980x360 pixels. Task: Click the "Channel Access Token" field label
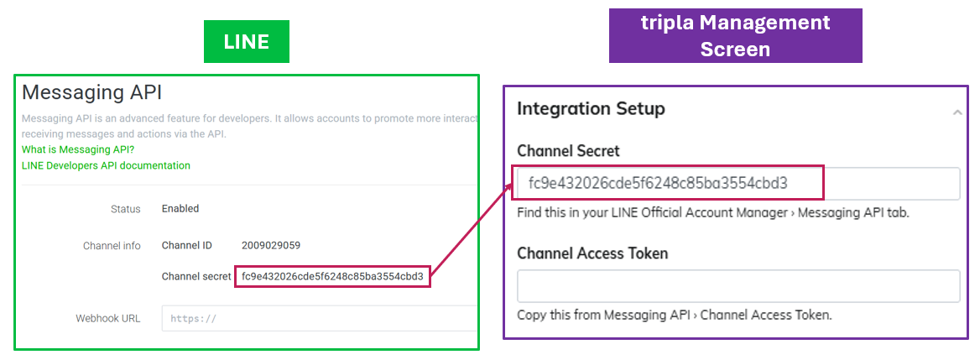[592, 253]
